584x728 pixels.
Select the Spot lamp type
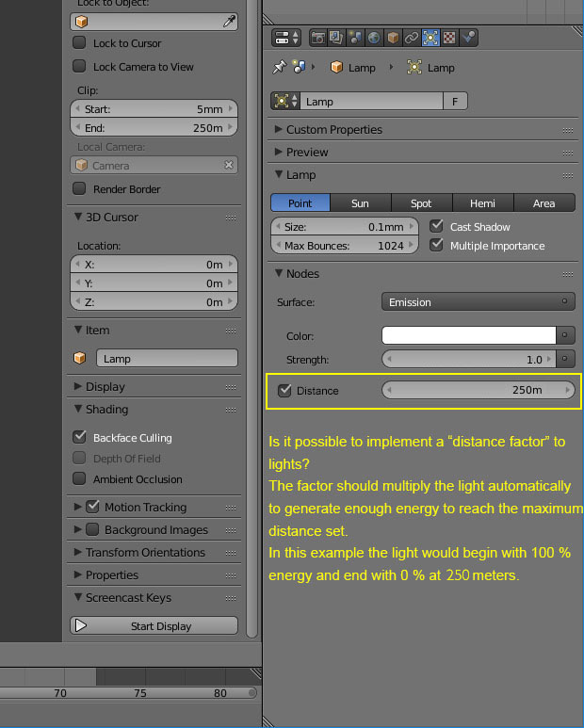pyautogui.click(x=422, y=202)
